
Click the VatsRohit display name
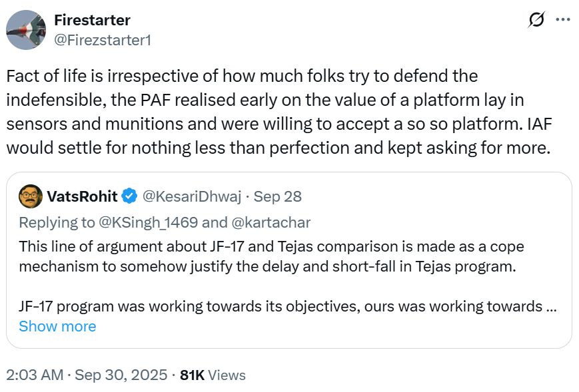point(82,196)
